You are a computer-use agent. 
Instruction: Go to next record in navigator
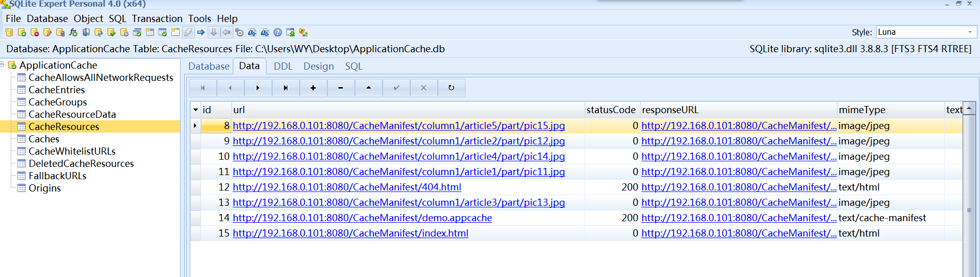coord(258,88)
